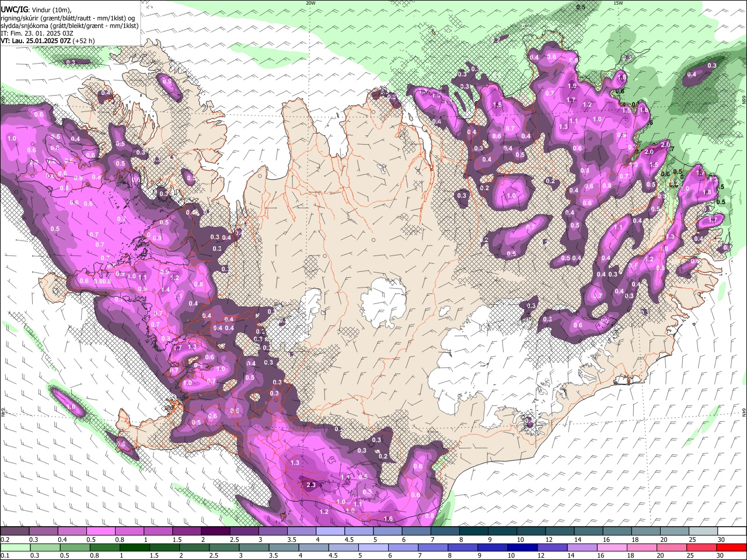Click the 'rigning/skúrir' legend description line
Viewport: 747px width, 560px height.
(x=69, y=18)
